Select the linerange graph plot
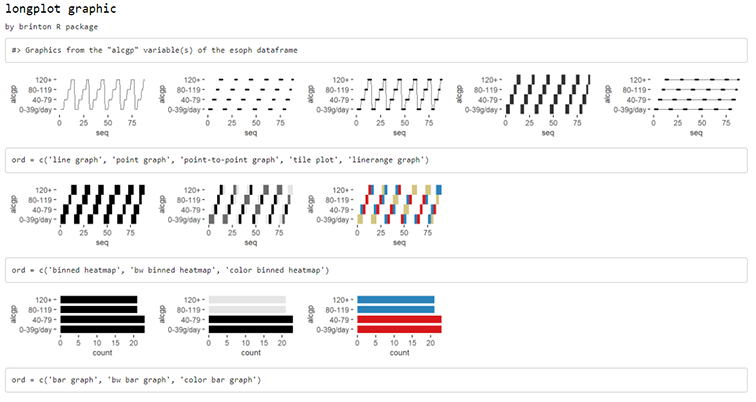This screenshot has width=756, height=402. coord(672,105)
